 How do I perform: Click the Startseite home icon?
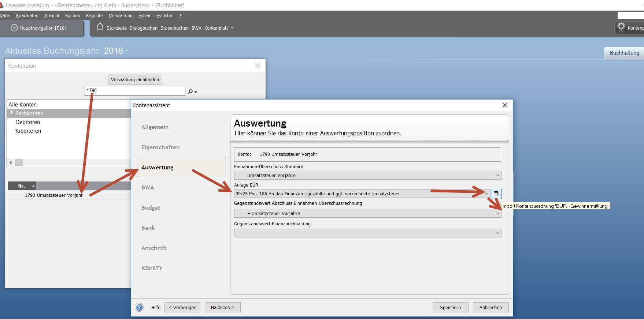point(100,27)
